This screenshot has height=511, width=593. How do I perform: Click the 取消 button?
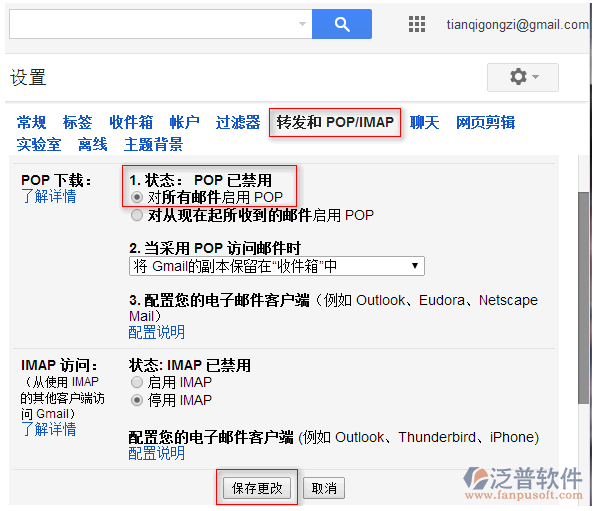(x=324, y=488)
